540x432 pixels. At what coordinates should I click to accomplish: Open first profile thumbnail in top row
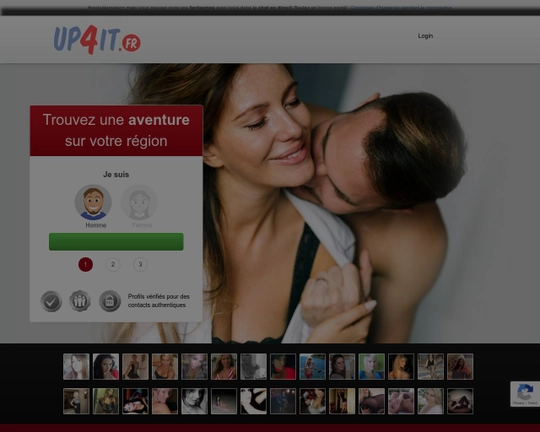coord(76,367)
